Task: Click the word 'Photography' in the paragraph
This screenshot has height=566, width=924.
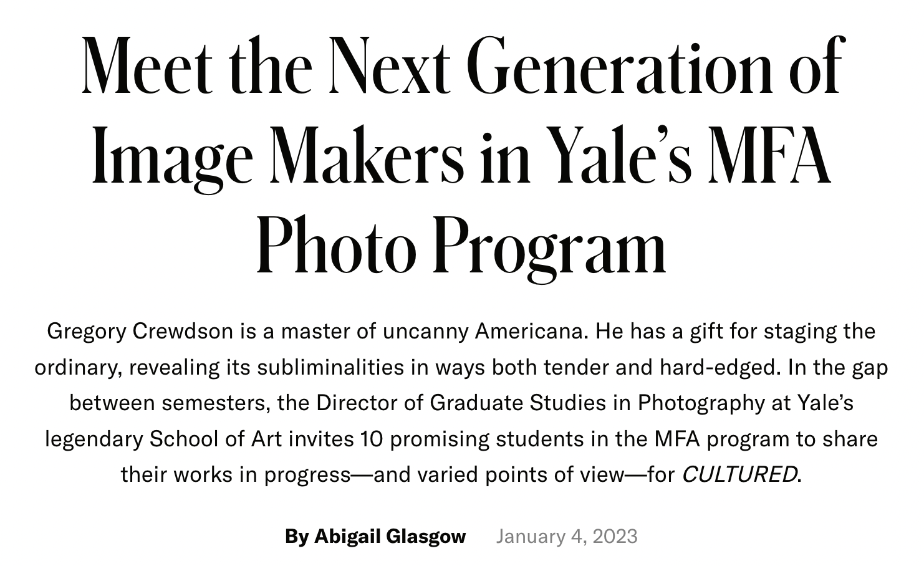Action: point(701,403)
